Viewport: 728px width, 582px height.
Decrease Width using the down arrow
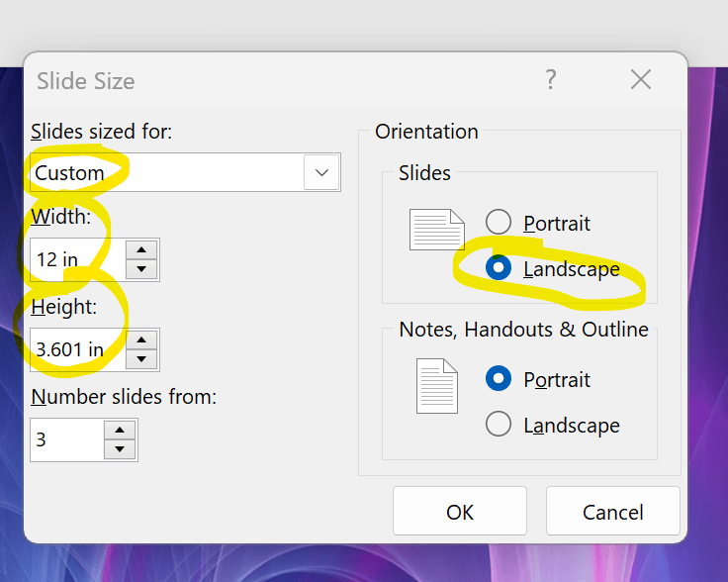(142, 269)
